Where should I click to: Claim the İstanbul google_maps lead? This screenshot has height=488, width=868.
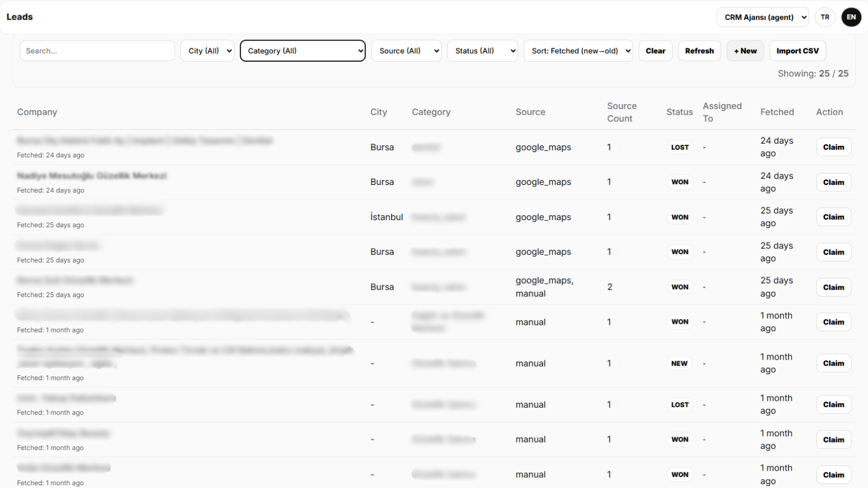pos(833,217)
